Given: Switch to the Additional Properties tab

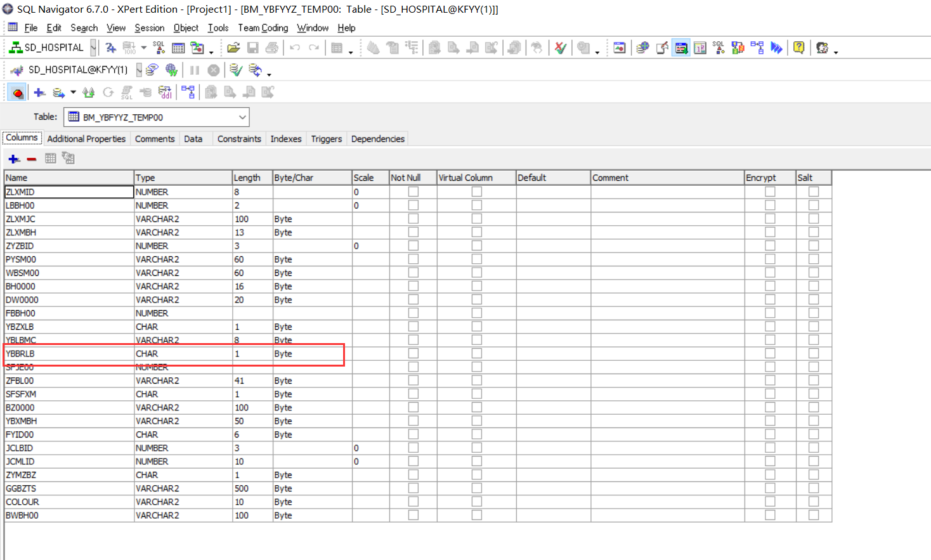Looking at the screenshot, I should pyautogui.click(x=86, y=139).
